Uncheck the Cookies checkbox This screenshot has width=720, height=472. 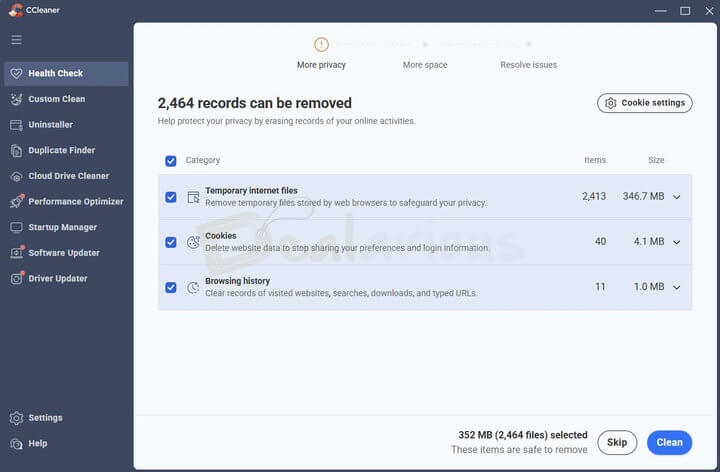click(x=171, y=242)
